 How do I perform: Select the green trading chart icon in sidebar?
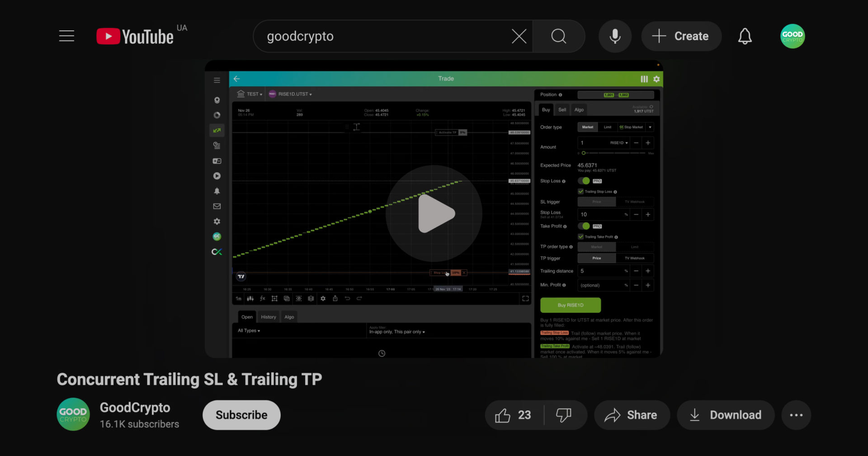217,130
